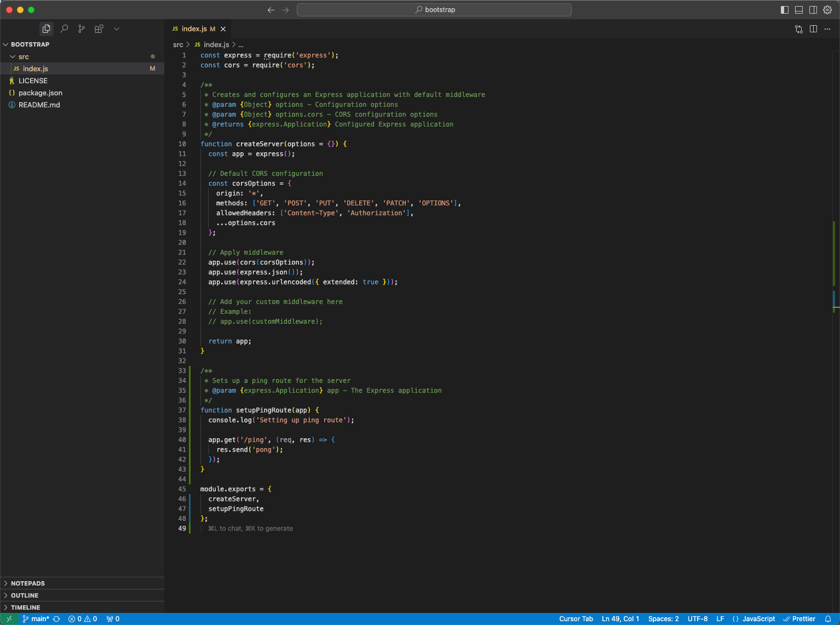Click the bootstrap command center search field
Viewport: 840px width, 625px height.
click(434, 10)
